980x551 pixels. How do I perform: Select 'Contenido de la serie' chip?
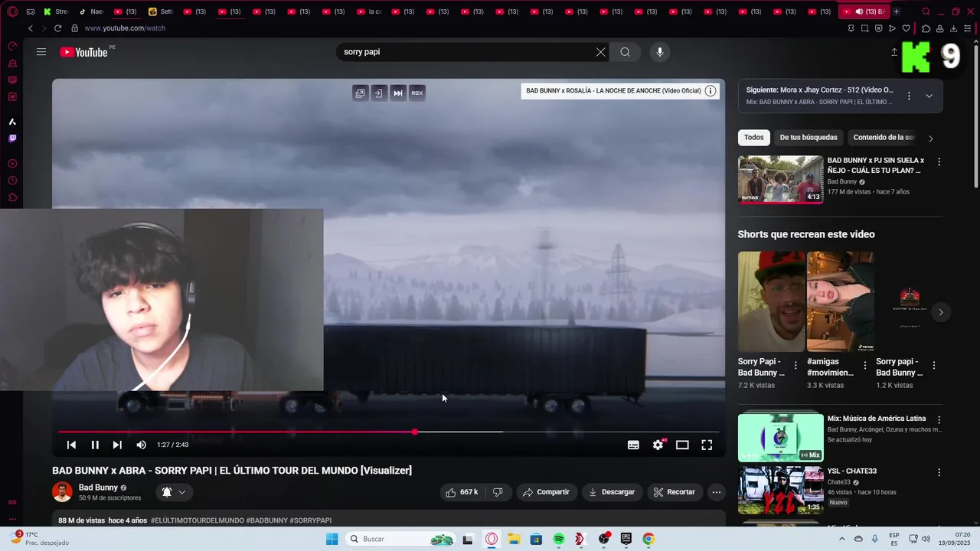pyautogui.click(x=883, y=138)
